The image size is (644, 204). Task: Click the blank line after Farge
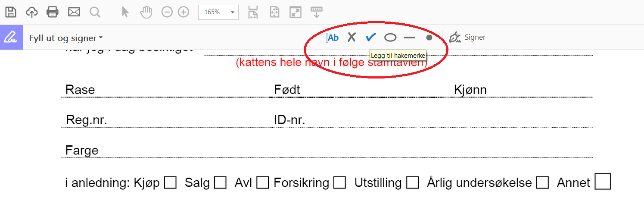346,151
